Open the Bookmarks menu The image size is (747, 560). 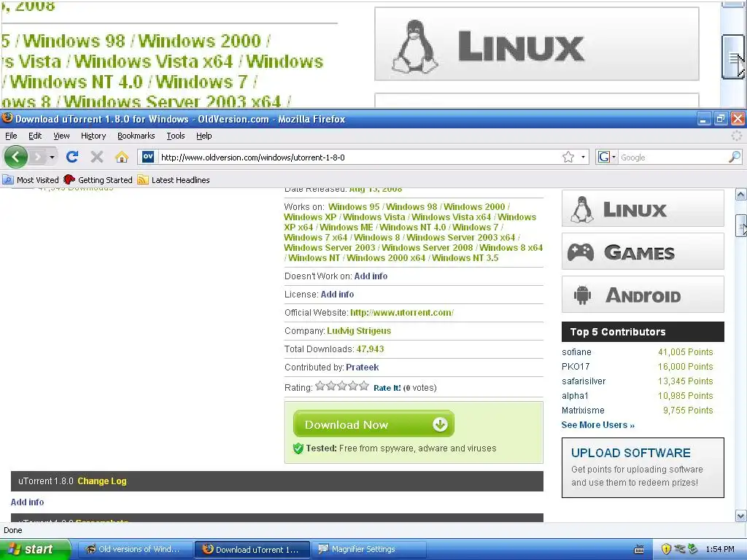click(136, 136)
